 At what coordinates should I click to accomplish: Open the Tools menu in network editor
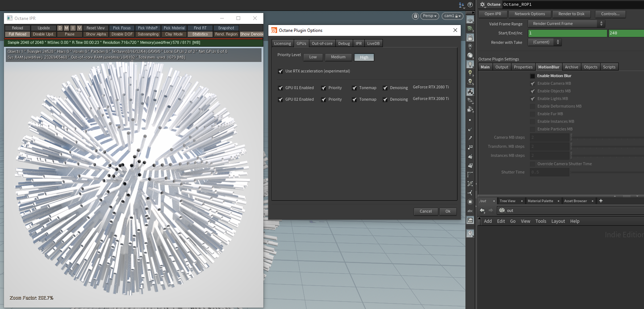(x=541, y=221)
